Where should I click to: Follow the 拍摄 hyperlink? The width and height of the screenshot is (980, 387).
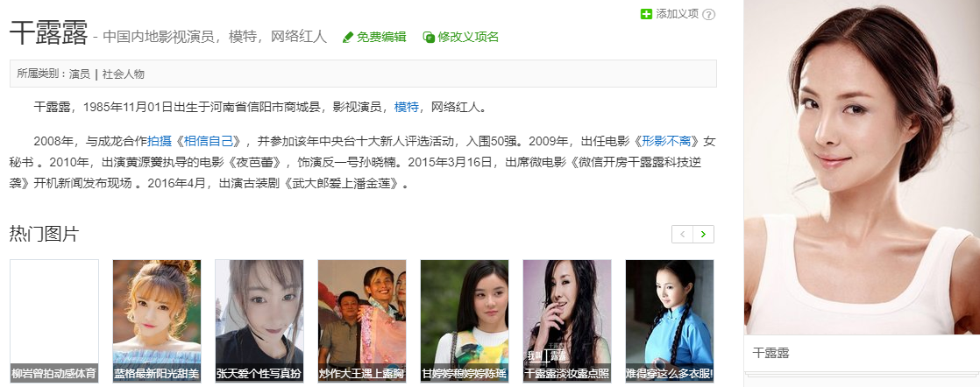click(x=160, y=141)
